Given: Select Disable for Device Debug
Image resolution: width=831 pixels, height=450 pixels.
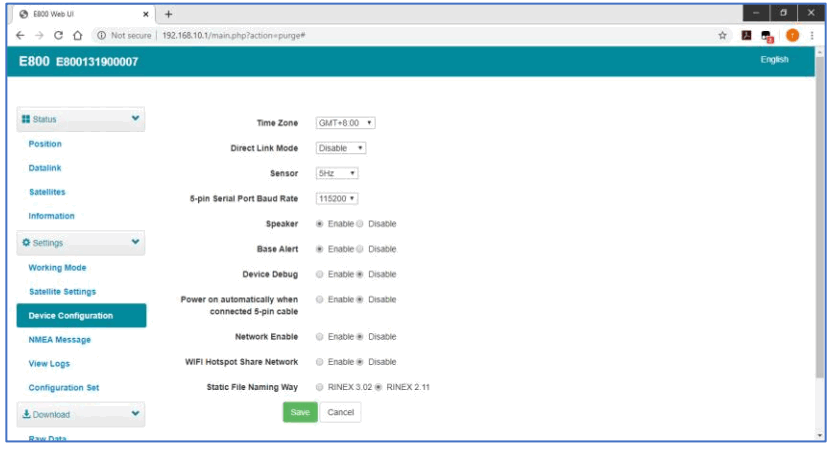Looking at the screenshot, I should pos(360,274).
